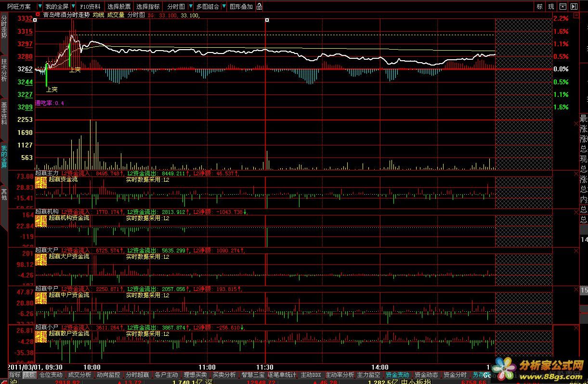The image size is (588, 384).
Task: Click the 均线 legend label in chart header
Action: click(98, 15)
